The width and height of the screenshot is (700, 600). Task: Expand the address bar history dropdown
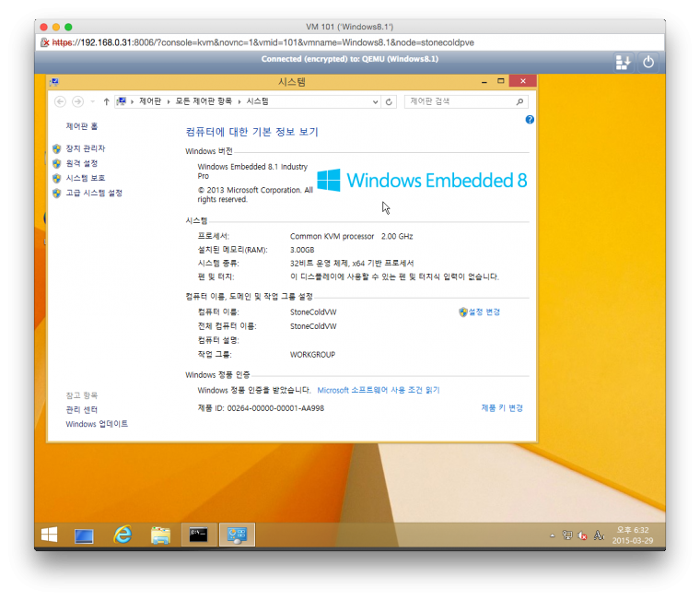[x=375, y=102]
